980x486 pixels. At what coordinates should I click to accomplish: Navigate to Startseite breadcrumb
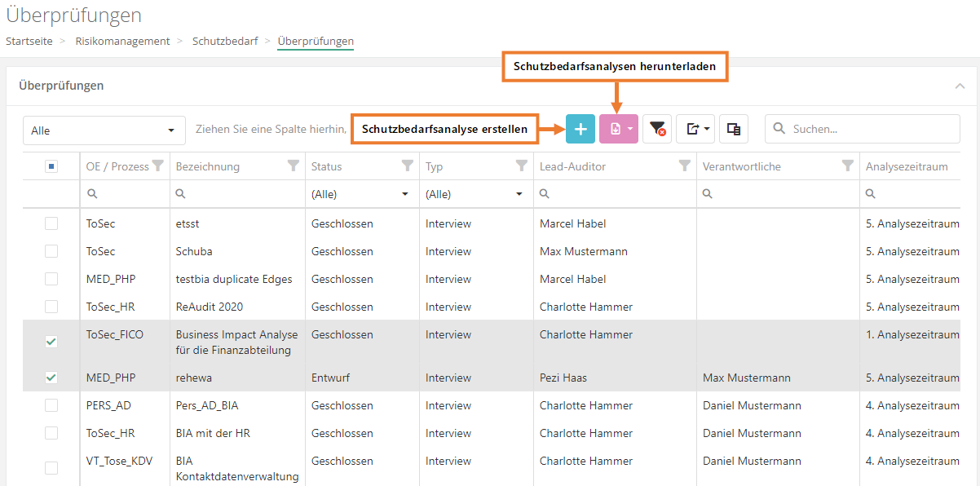[29, 41]
